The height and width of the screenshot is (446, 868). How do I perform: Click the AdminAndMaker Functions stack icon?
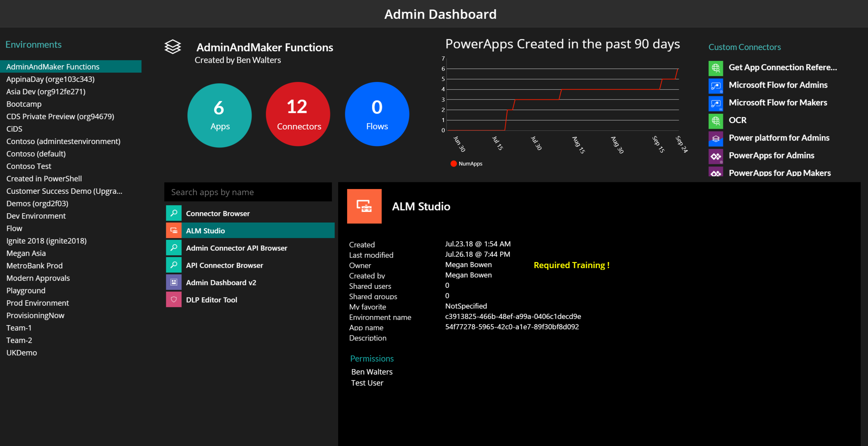pos(173,47)
